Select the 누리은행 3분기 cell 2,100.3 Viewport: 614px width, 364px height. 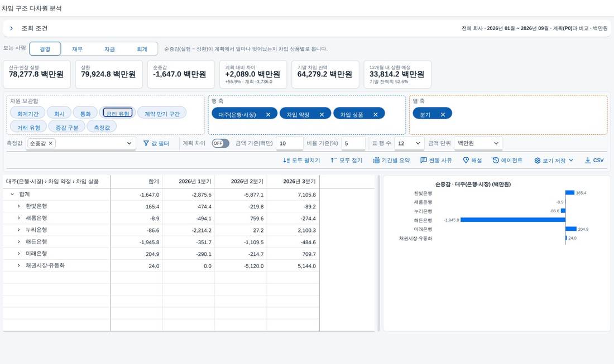click(x=293, y=230)
